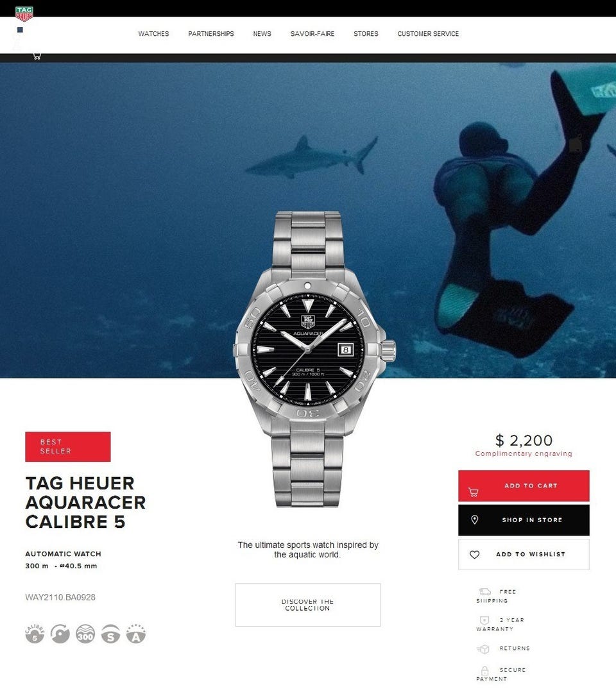Click the 300 water resistance icon

[x=85, y=633]
